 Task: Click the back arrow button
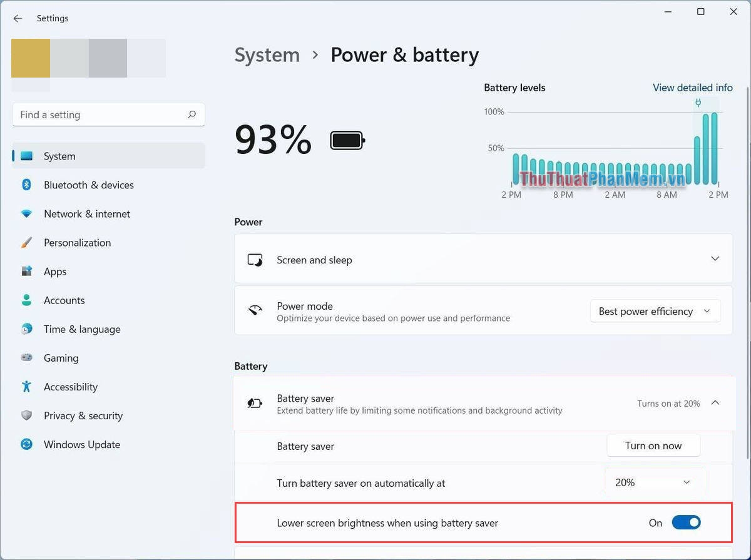[x=18, y=18]
